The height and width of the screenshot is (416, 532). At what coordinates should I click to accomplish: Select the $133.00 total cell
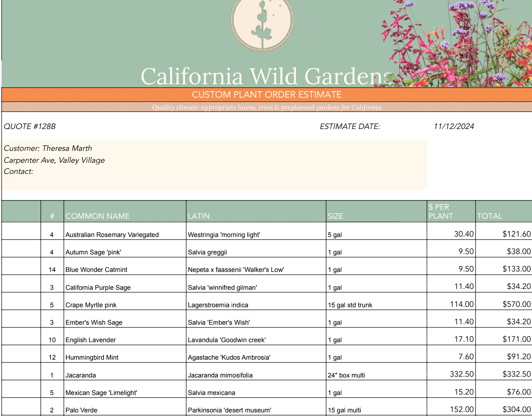[x=504, y=266]
